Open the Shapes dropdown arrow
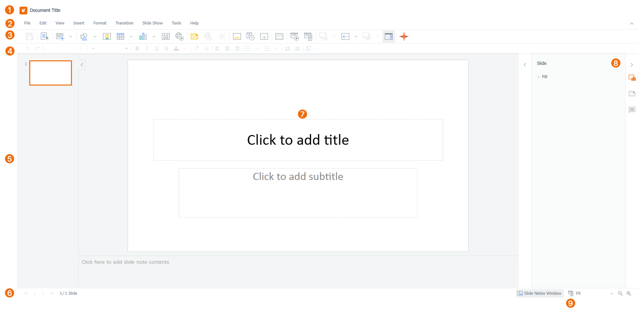The image size is (644, 313). point(95,37)
